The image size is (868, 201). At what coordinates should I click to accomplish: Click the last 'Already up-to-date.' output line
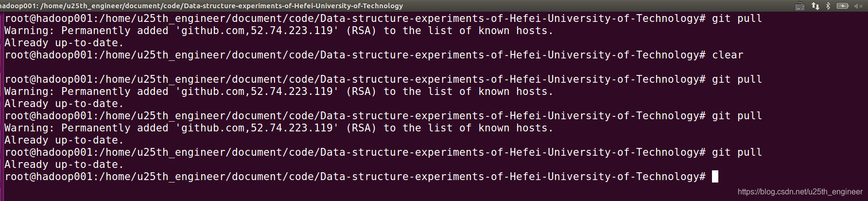point(64,164)
